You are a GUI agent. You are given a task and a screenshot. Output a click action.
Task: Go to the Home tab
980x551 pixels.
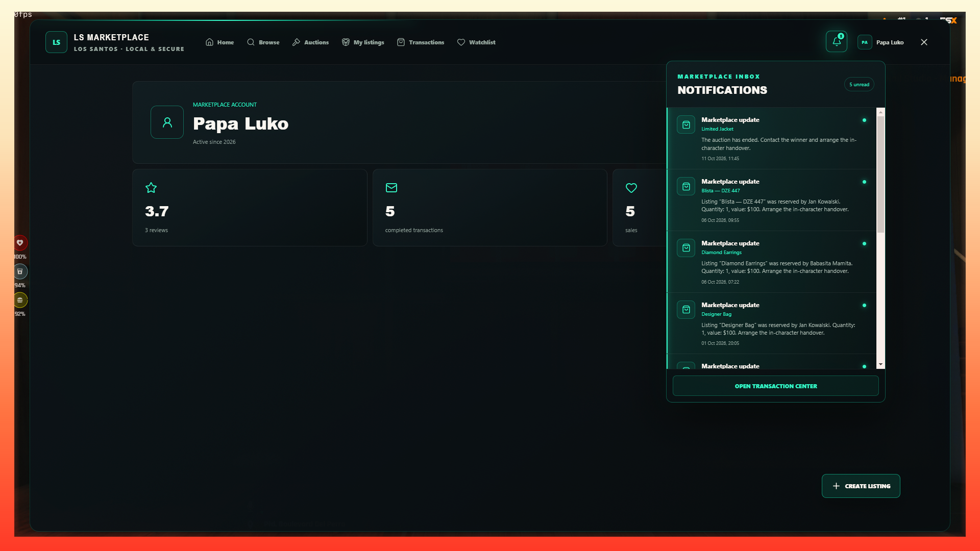click(x=219, y=42)
